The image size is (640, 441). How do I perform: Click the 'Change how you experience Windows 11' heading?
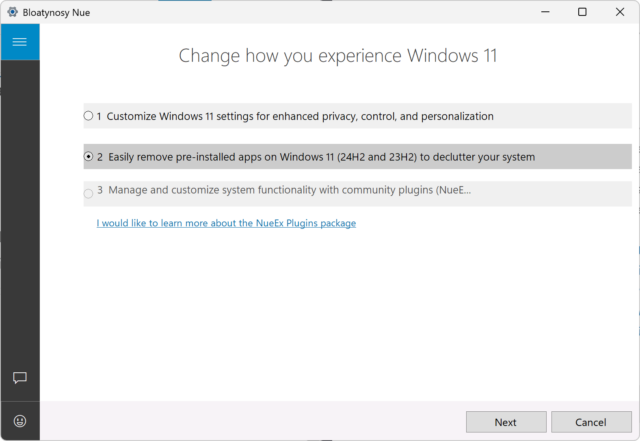click(x=338, y=56)
